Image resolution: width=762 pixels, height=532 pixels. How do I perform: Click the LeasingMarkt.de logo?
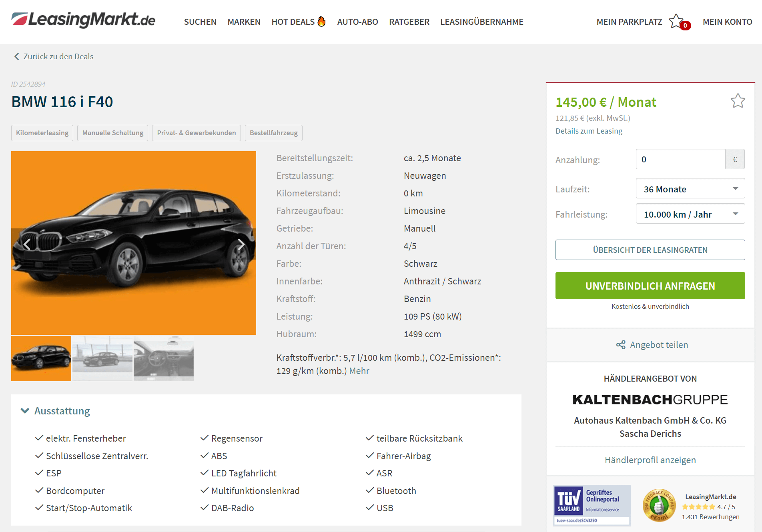83,20
